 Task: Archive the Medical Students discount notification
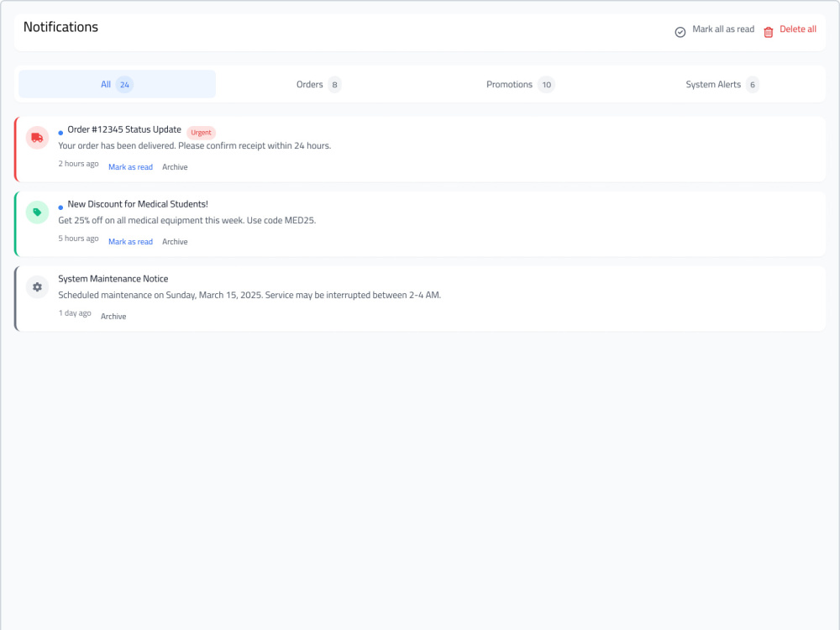click(175, 242)
